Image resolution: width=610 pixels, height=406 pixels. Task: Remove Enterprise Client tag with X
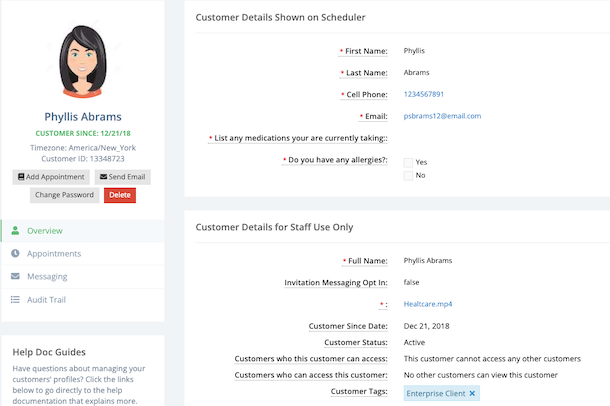click(472, 394)
